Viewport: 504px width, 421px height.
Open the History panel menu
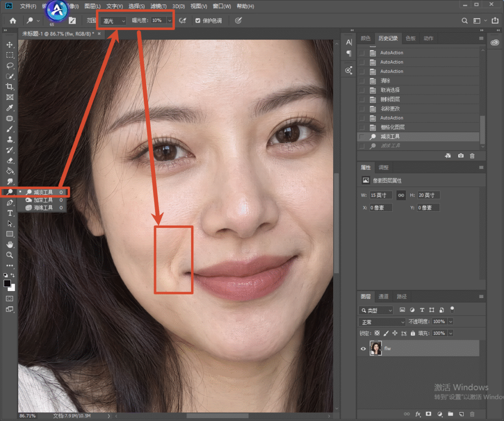481,38
